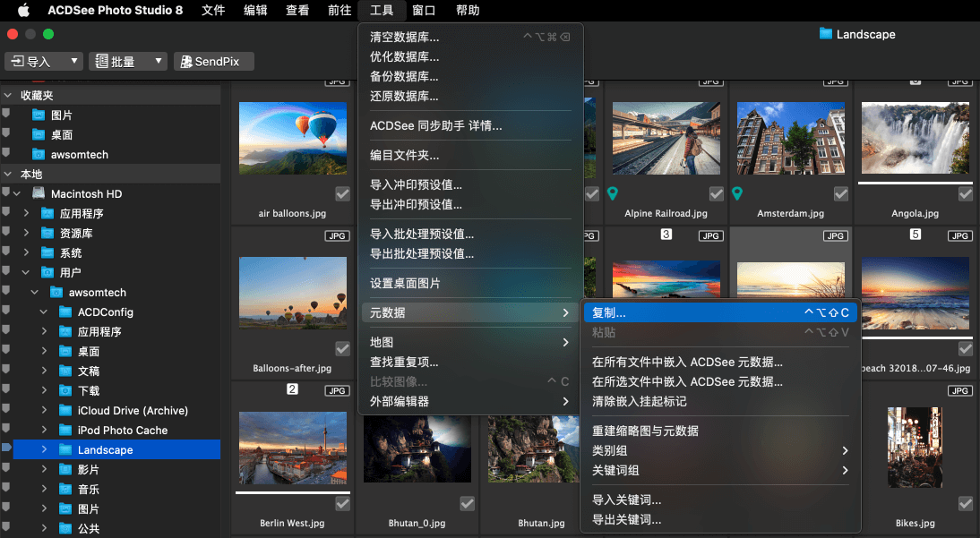Toggle the checkbox on Berlin West.jpg

tap(342, 503)
